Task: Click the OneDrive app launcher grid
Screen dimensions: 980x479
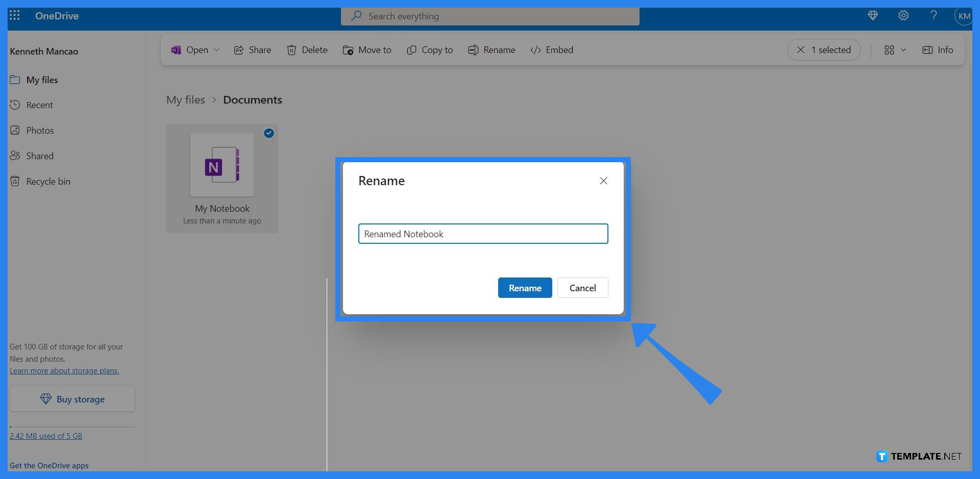Action: pos(14,15)
